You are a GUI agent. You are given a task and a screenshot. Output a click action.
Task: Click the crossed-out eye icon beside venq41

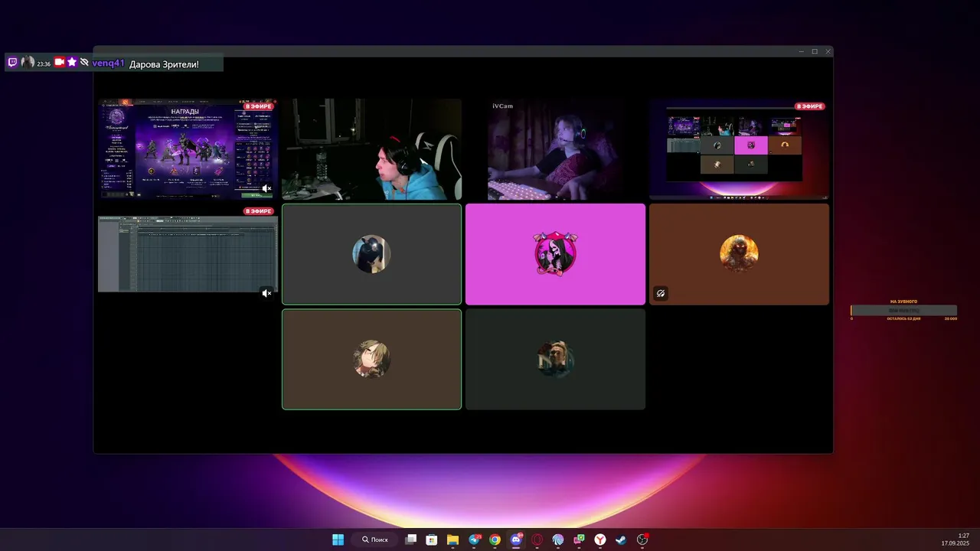84,63
